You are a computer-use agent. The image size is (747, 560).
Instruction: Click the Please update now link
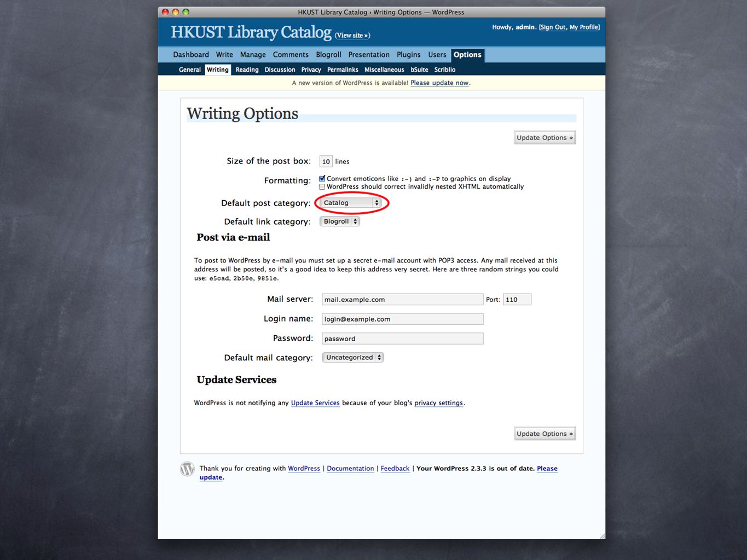[x=439, y=83]
